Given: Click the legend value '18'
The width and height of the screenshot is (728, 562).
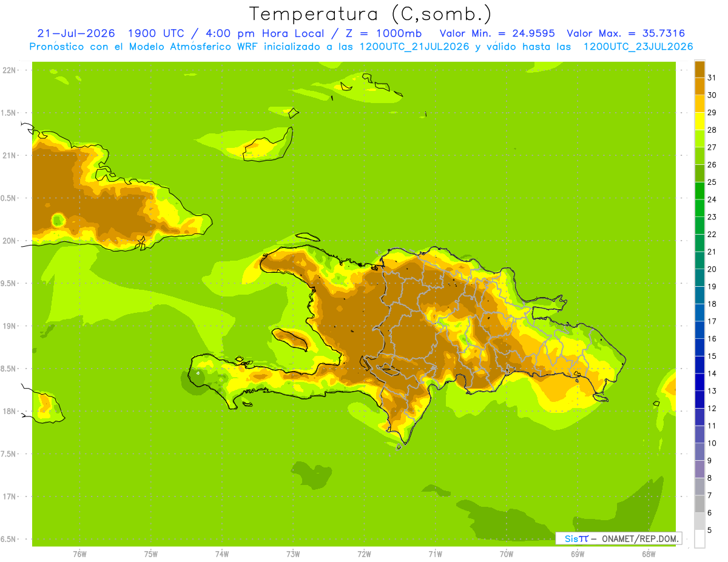Looking at the screenshot, I should point(712,304).
